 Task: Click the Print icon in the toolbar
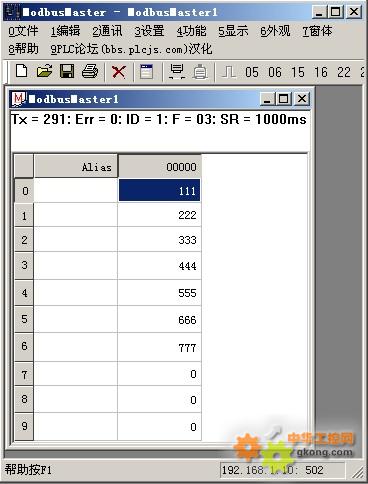(x=90, y=71)
